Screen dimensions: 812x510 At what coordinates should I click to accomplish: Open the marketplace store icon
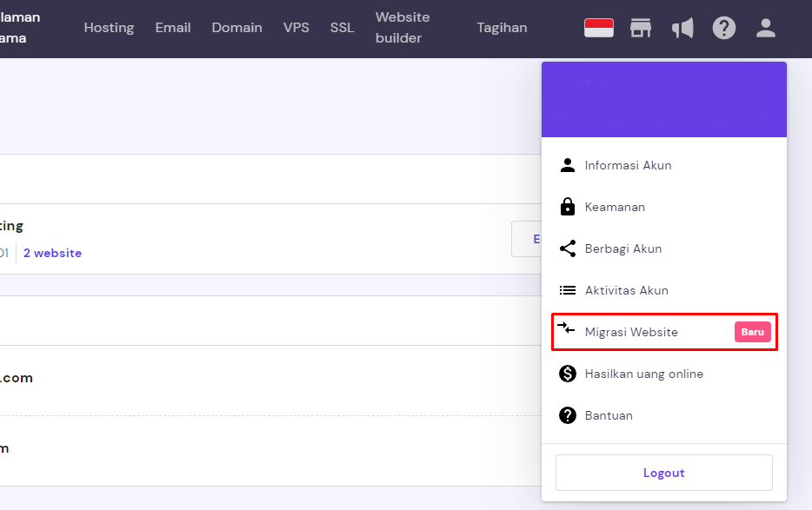click(x=641, y=28)
